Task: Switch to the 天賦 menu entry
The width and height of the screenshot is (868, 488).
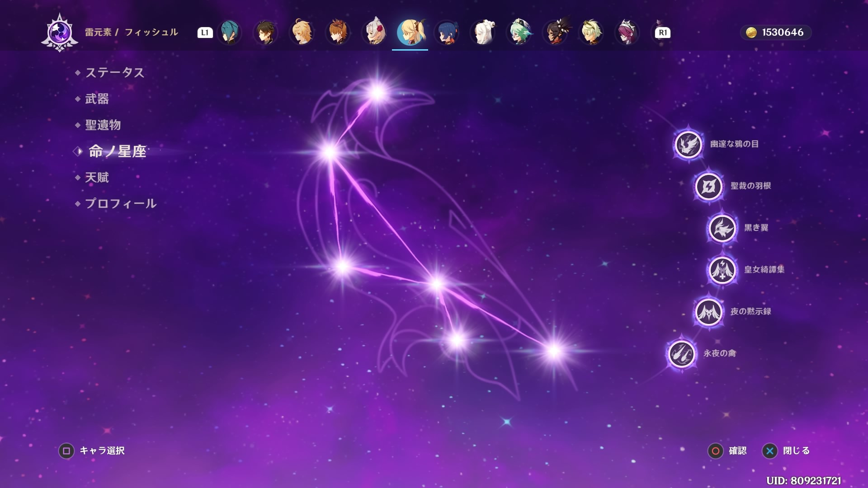Action: click(x=97, y=177)
